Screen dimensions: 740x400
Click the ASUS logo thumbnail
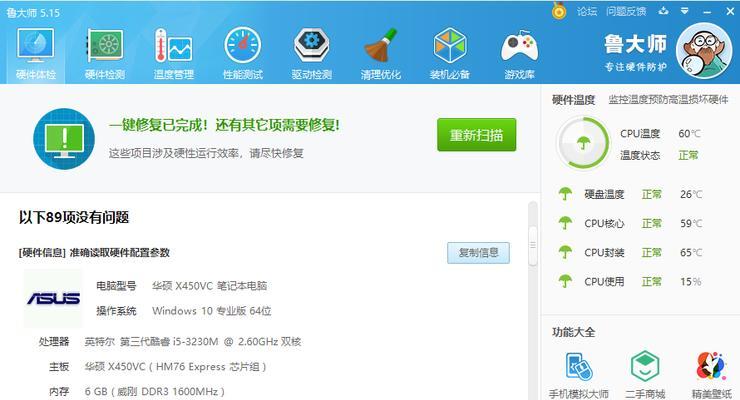(53, 298)
